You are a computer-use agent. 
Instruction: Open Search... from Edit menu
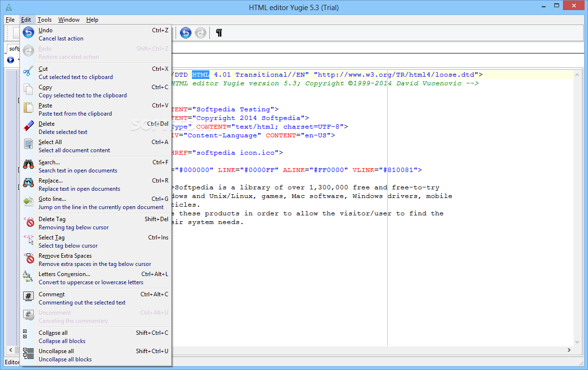(x=96, y=166)
